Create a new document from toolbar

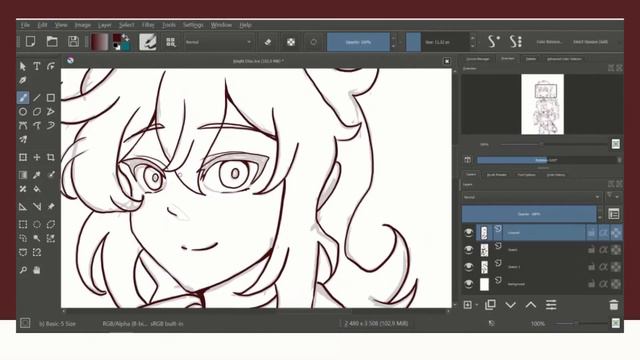click(x=31, y=42)
